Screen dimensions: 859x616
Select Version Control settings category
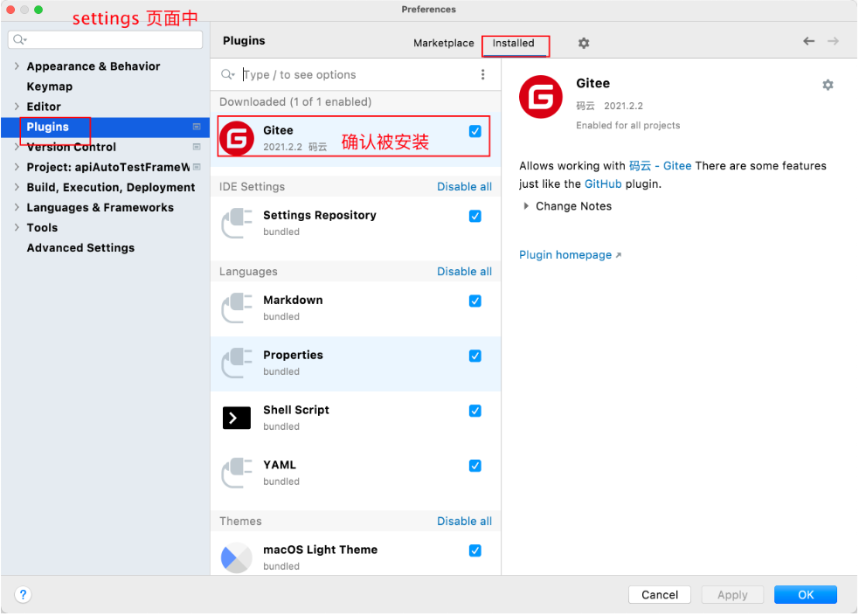(71, 147)
